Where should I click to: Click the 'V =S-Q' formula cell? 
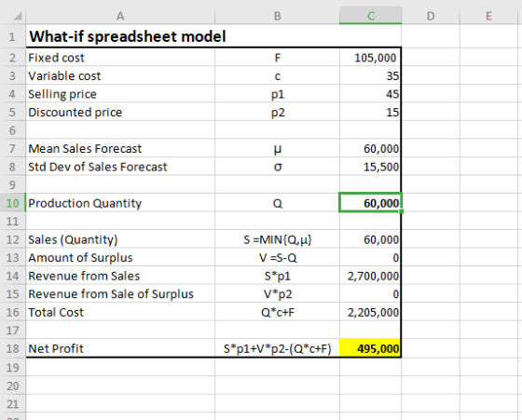(278, 257)
